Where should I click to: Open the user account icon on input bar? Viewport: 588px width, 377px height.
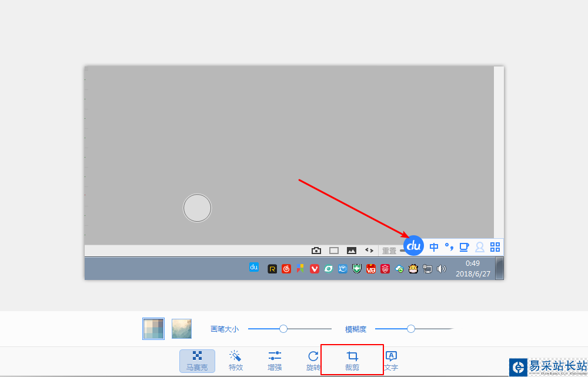pyautogui.click(x=480, y=247)
